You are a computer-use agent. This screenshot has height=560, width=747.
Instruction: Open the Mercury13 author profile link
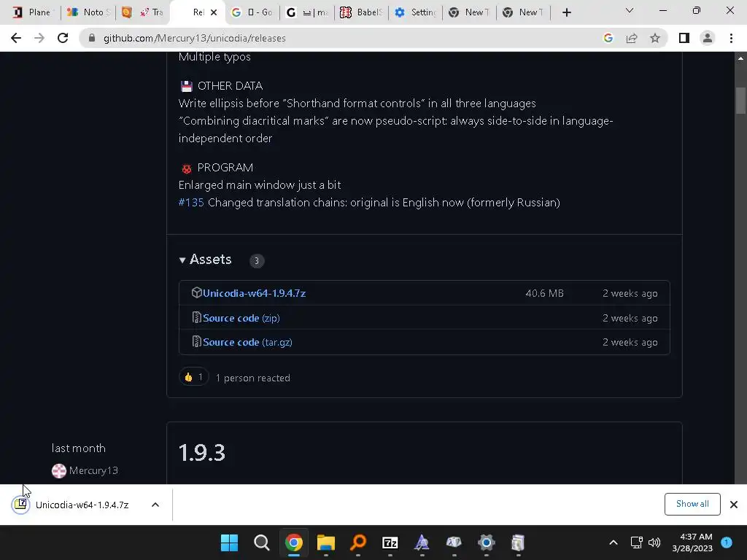coord(93,470)
